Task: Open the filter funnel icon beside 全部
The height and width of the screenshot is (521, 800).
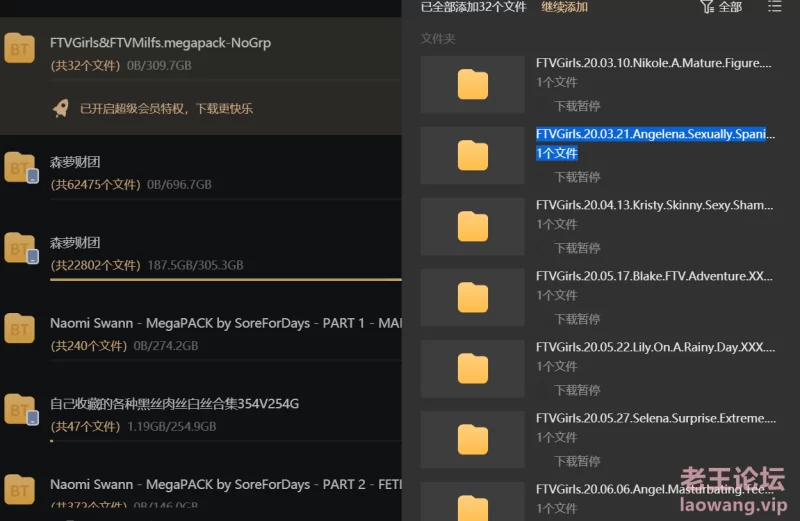Action: click(707, 7)
